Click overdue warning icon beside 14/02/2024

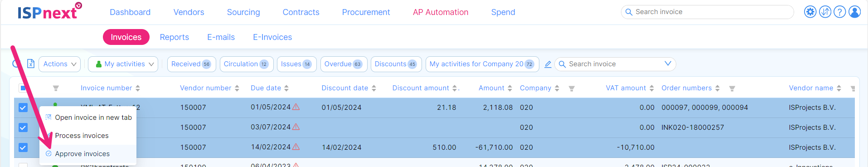pyautogui.click(x=296, y=147)
